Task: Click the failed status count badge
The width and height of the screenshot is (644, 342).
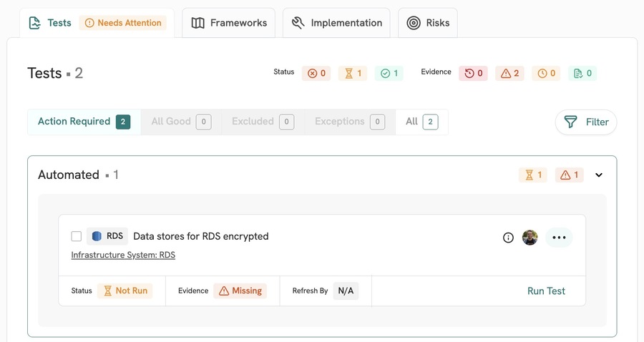Action: 316,74
